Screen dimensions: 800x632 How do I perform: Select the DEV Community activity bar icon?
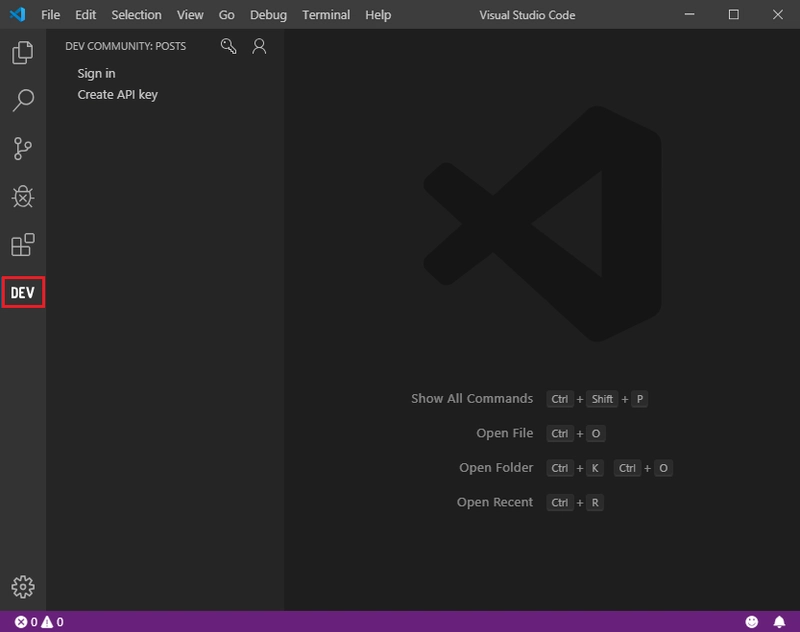[x=22, y=292]
